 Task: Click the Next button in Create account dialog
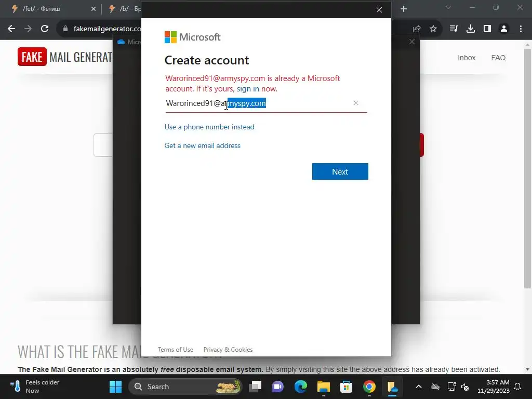coord(340,171)
